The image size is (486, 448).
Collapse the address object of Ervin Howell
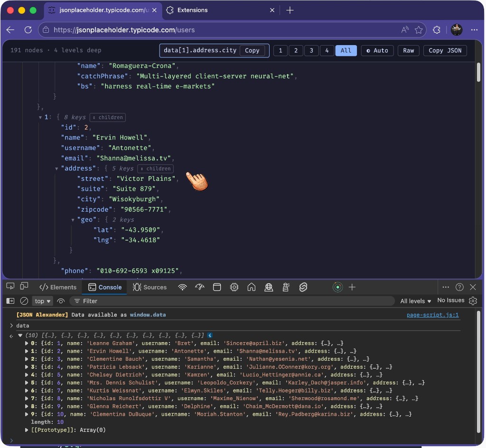point(56,168)
